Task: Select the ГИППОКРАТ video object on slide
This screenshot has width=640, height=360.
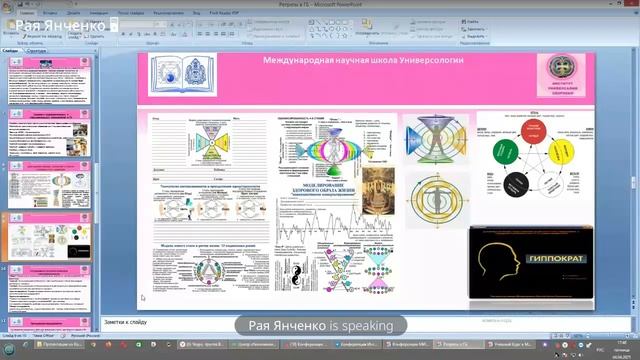Action: point(531,262)
